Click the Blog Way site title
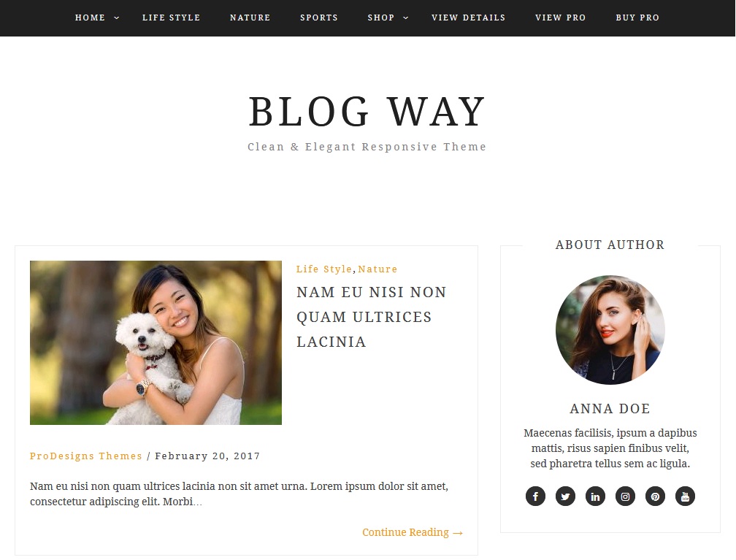The height and width of the screenshot is (560, 736). pos(367,112)
